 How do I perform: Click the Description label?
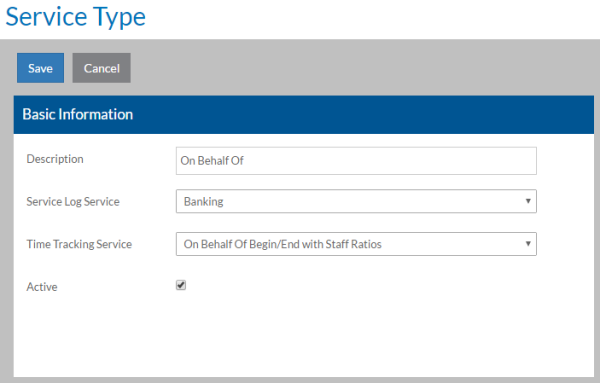coord(55,159)
